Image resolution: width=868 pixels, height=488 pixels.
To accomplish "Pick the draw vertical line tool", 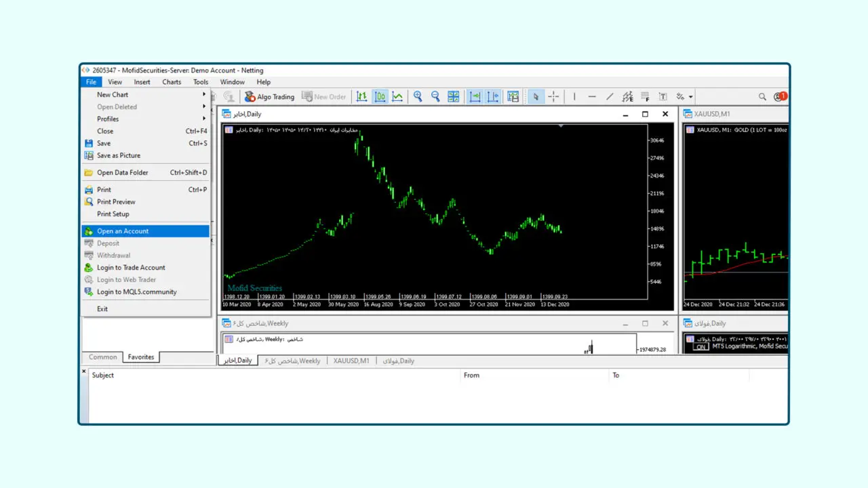I will pyautogui.click(x=574, y=97).
